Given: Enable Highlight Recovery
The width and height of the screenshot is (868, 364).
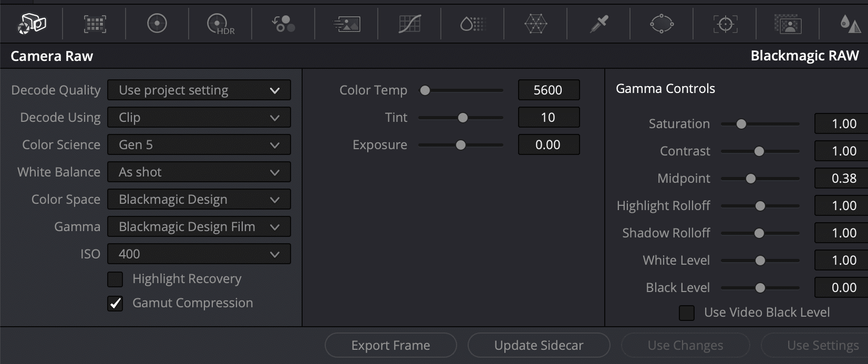Looking at the screenshot, I should pos(115,279).
